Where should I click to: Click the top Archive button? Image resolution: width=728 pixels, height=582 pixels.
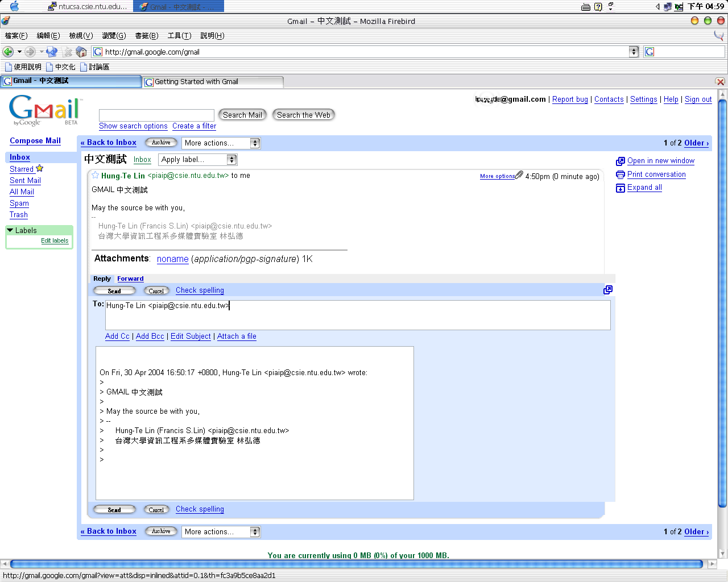click(161, 143)
